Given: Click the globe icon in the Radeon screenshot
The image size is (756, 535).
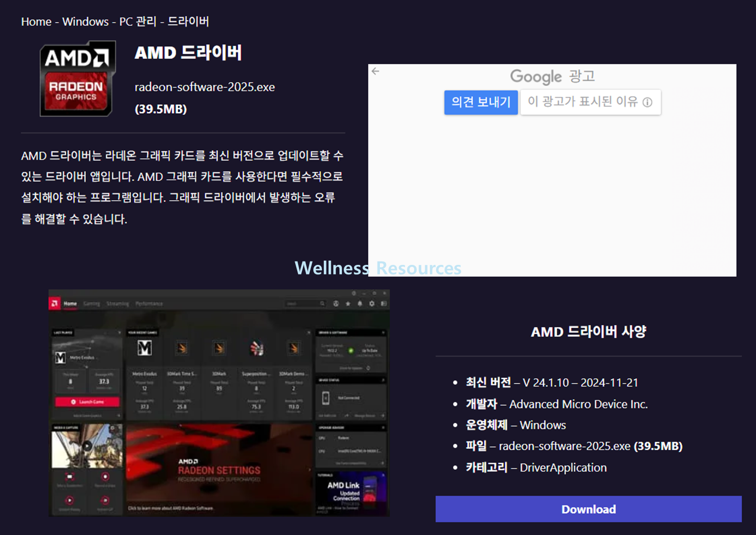Looking at the screenshot, I should pyautogui.click(x=336, y=303).
